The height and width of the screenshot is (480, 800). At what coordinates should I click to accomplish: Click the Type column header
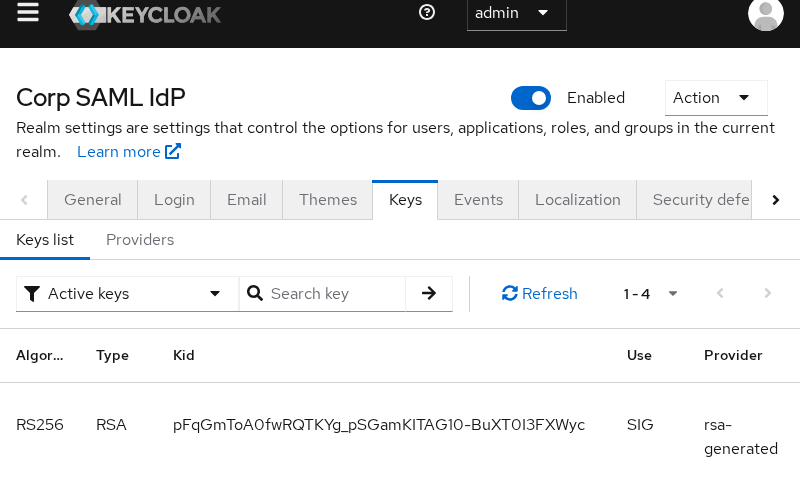[x=112, y=356]
